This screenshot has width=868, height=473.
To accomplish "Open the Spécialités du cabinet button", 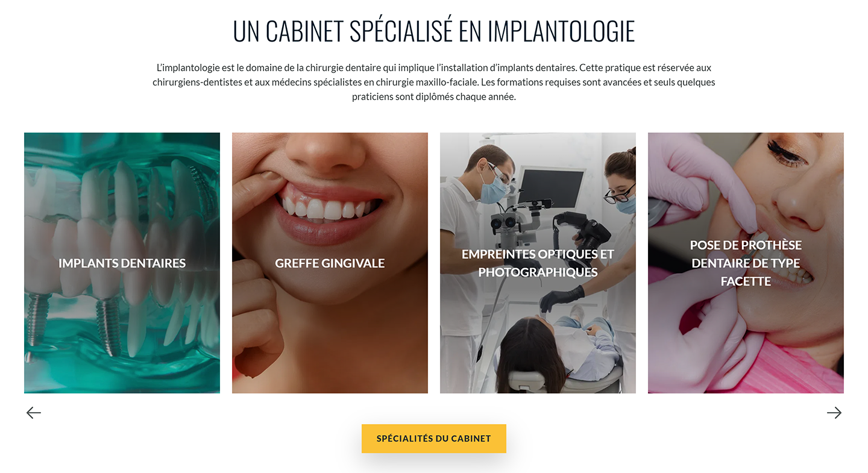I will coord(434,439).
